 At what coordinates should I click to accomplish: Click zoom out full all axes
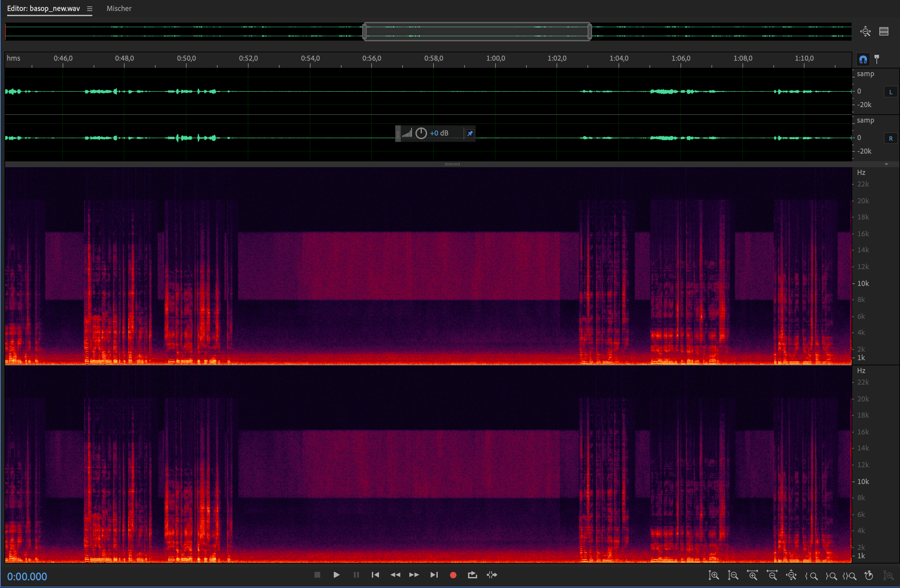click(792, 575)
